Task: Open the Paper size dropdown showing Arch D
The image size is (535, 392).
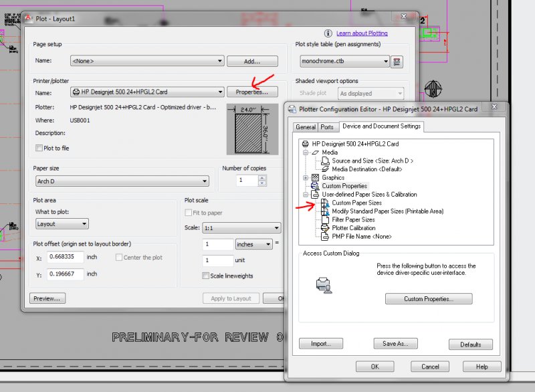Action: coord(205,181)
